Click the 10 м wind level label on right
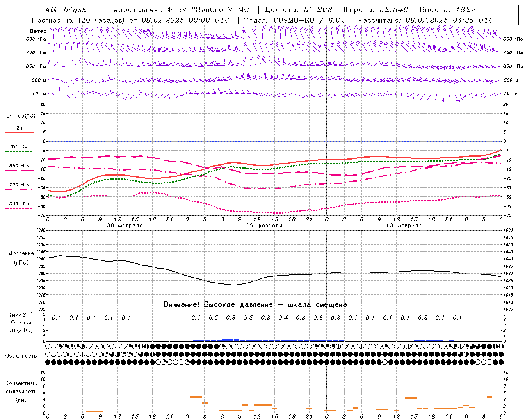 (x=510, y=94)
